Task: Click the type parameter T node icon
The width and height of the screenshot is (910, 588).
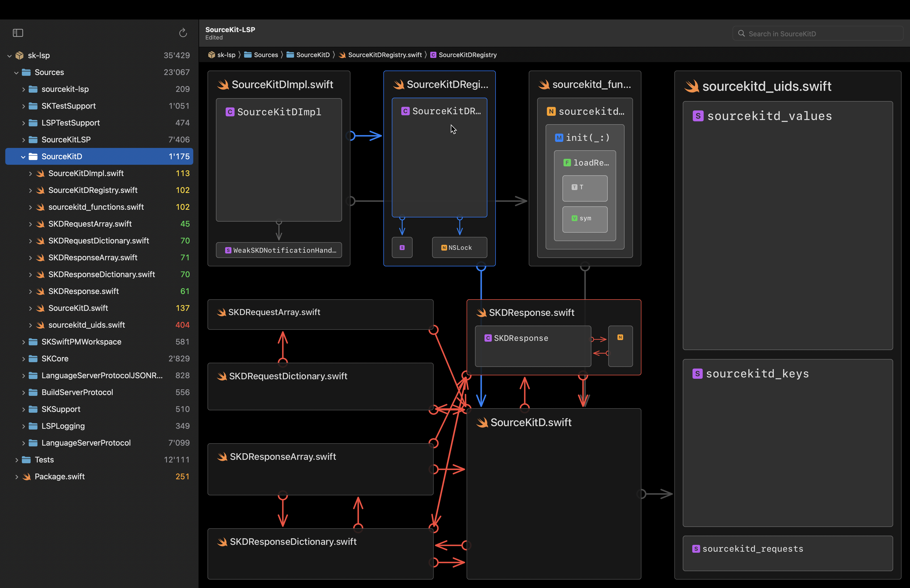Action: (x=574, y=187)
